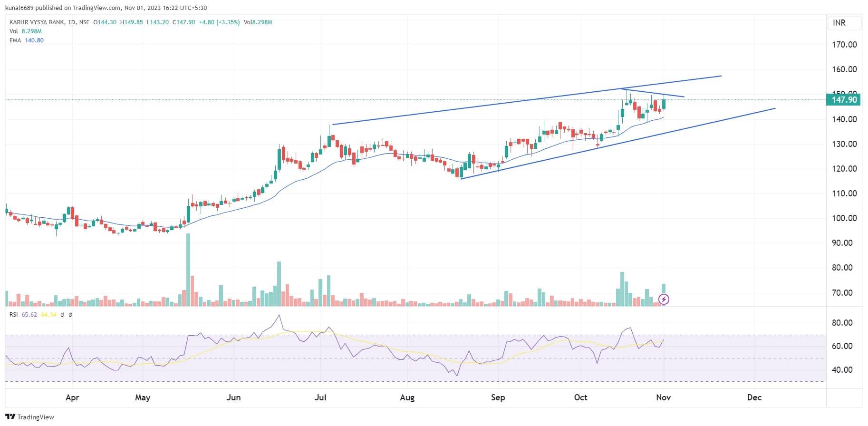This screenshot has height=426, width=868.
Task: Click the Vol 8.298M indicator legend
Action: point(26,31)
